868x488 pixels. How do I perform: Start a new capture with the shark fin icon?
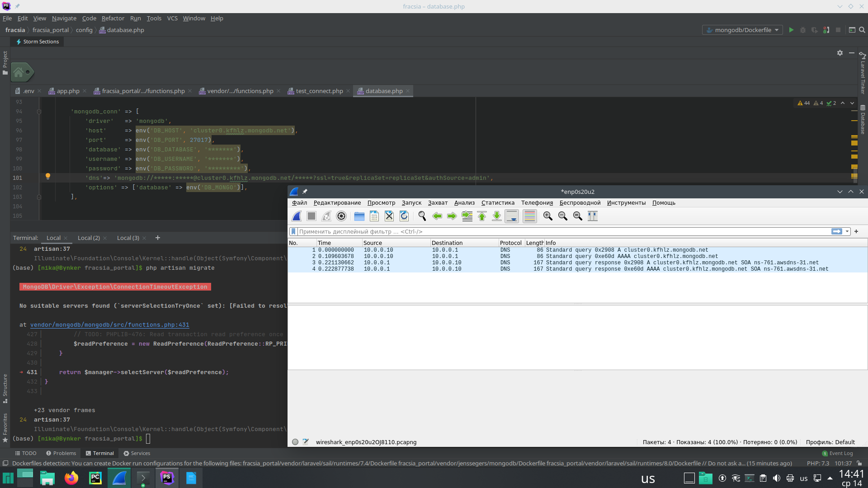297,216
